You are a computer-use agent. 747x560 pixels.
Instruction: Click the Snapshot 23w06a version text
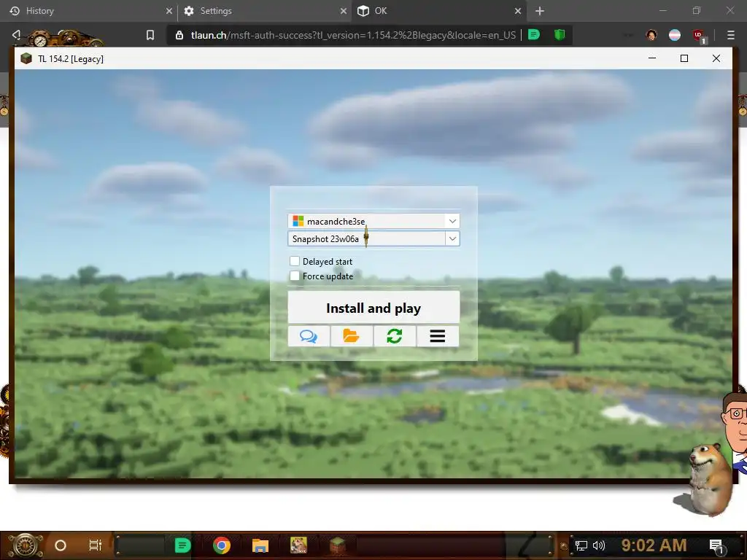[x=325, y=239]
